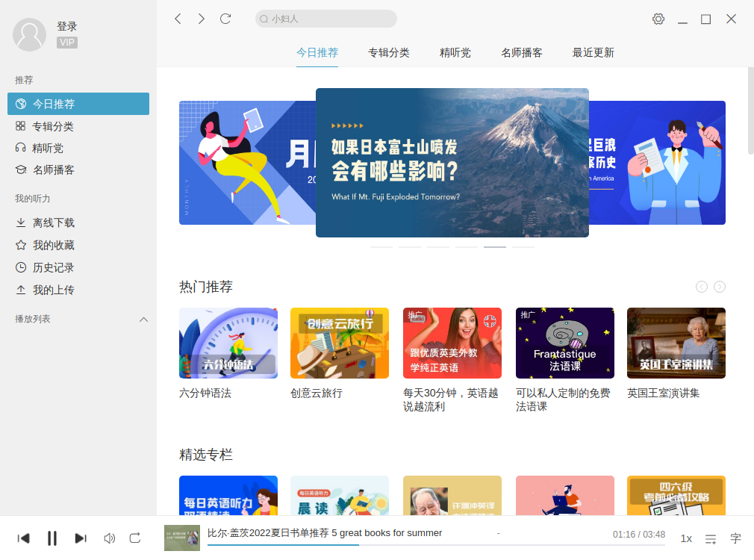This screenshot has width=754, height=560.
Task: Select the last carousel indicator dash
Action: click(x=523, y=247)
